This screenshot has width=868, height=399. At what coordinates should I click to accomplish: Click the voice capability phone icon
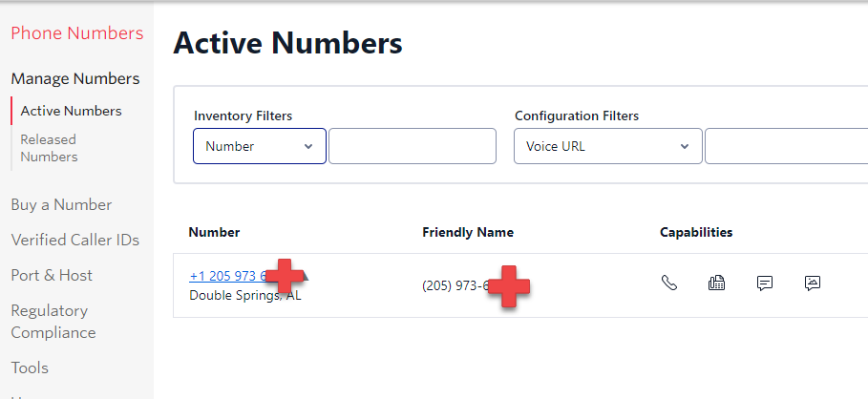pyautogui.click(x=669, y=283)
